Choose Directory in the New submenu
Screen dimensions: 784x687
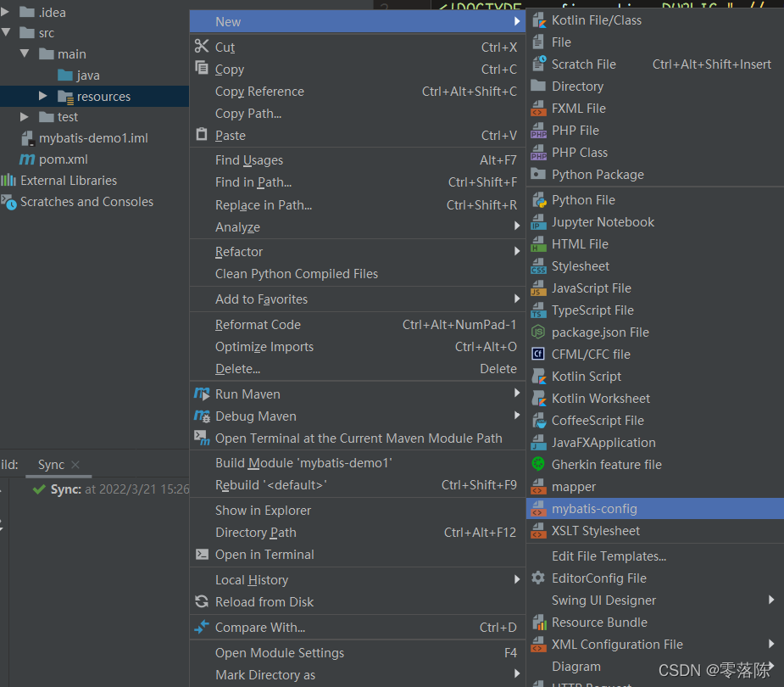click(655, 86)
